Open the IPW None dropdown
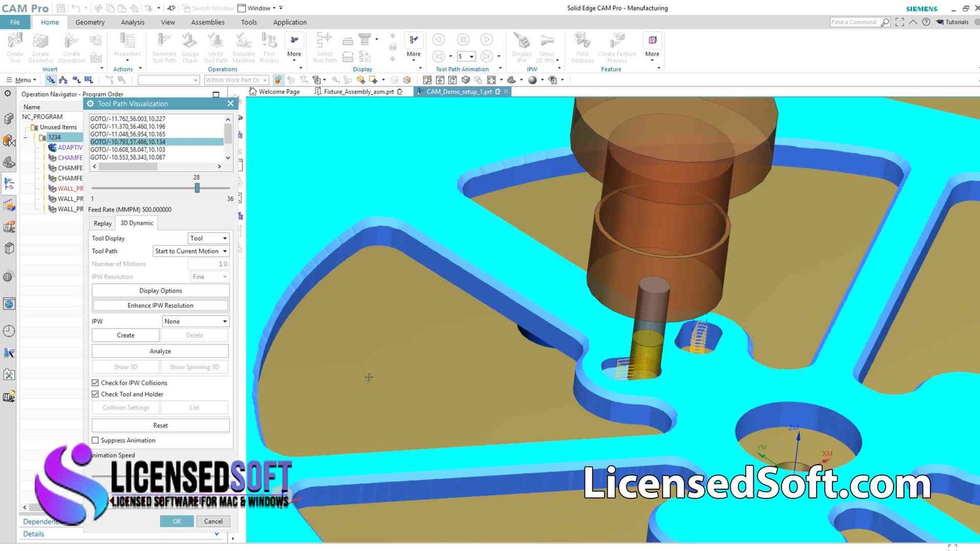The height and width of the screenshot is (551, 980). coord(195,321)
